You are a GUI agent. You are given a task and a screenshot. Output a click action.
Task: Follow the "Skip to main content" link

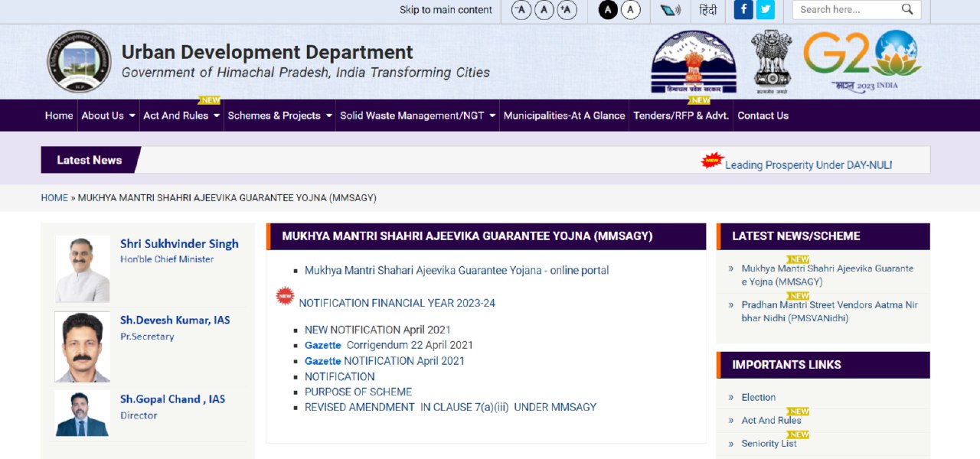[x=446, y=10]
